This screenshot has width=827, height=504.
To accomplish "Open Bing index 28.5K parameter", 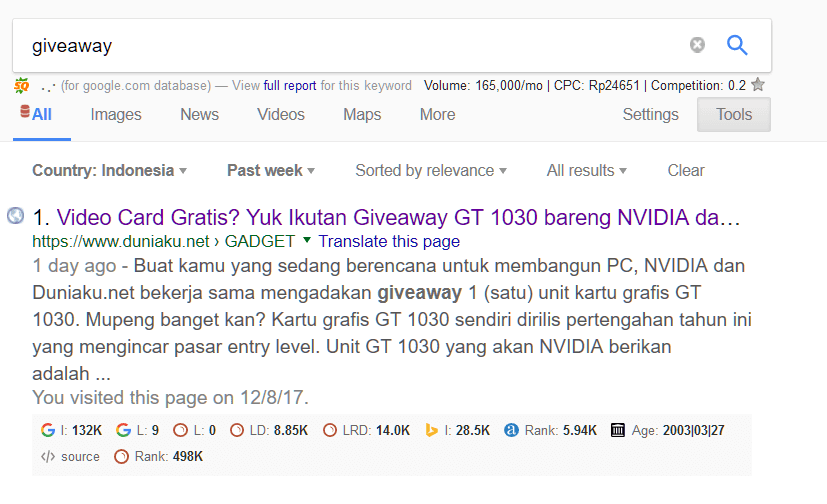I will pos(457,430).
